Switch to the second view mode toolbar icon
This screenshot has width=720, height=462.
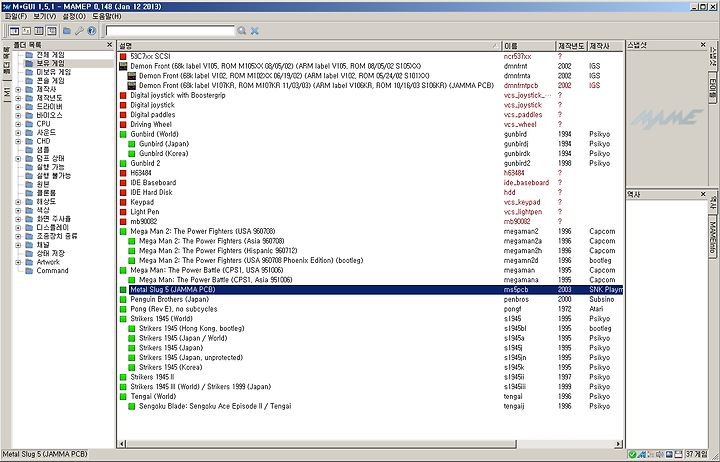coord(27,31)
